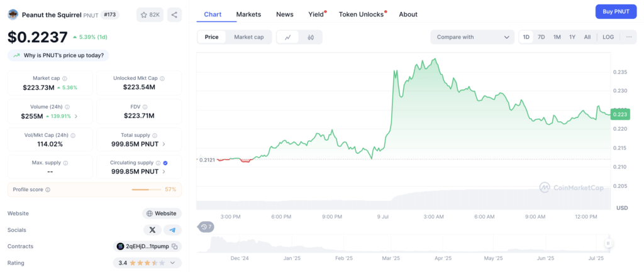Open the Telegram social link
The height and width of the screenshot is (272, 644).
(172, 230)
